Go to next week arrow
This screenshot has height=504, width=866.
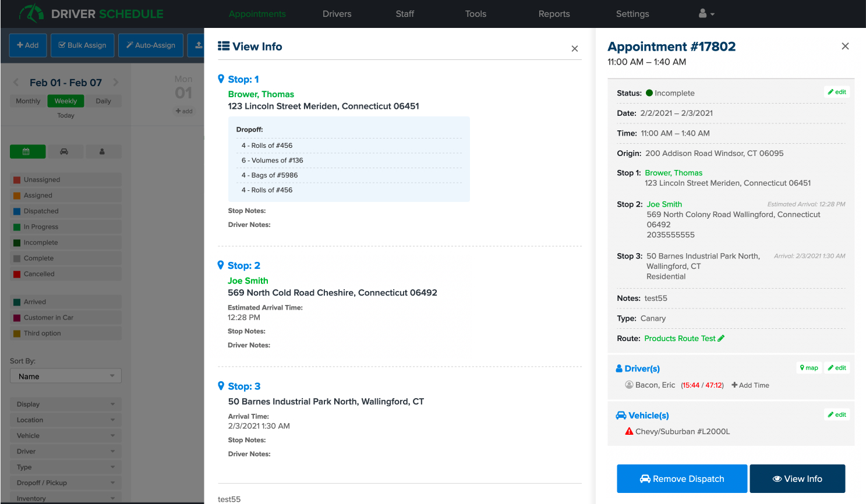tap(116, 83)
